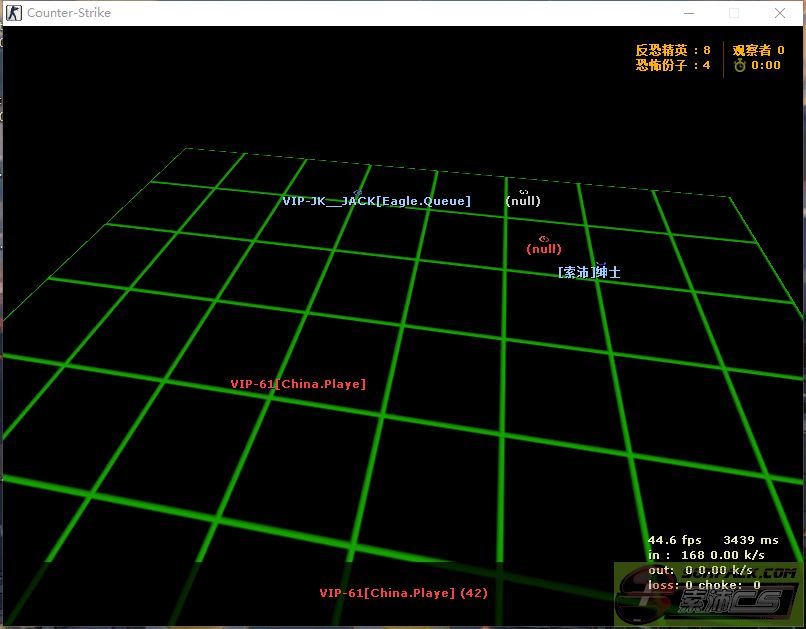Maximize the Counter-Strike window

click(x=734, y=13)
